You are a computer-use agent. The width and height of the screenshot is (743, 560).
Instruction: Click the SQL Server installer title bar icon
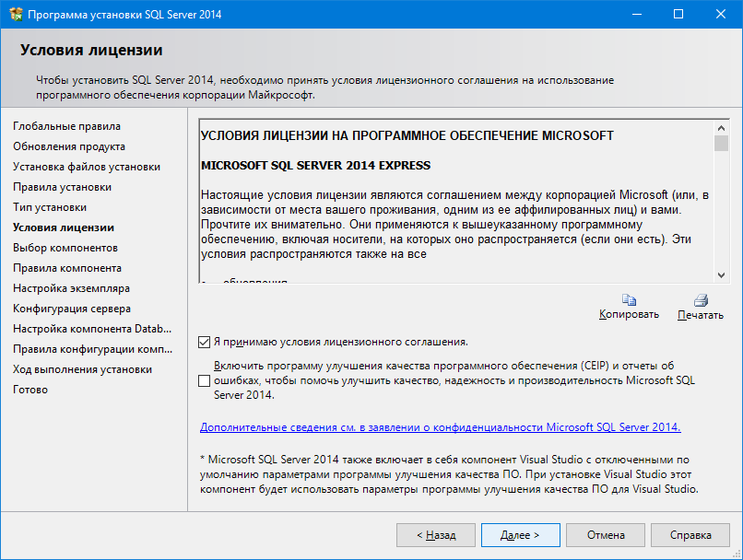click(14, 15)
